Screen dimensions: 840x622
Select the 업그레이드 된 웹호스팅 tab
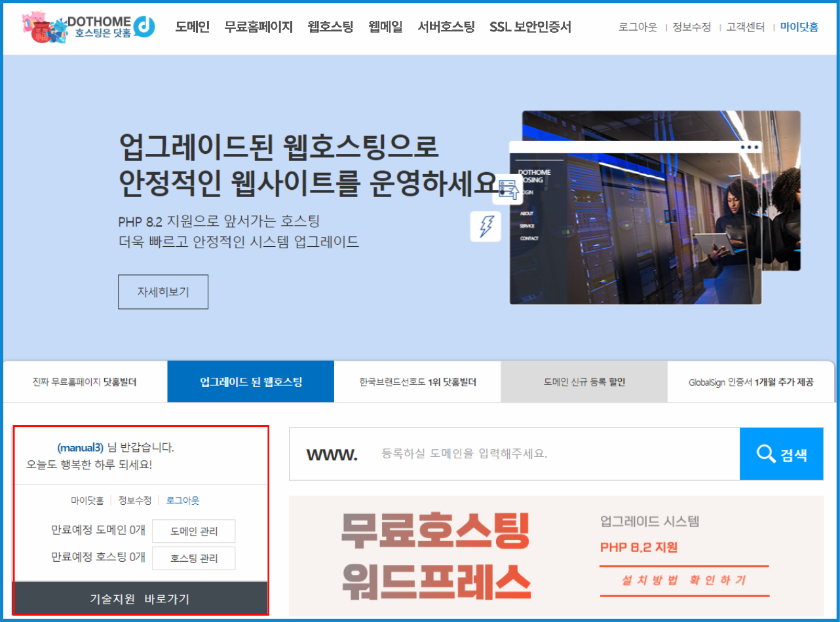251,382
